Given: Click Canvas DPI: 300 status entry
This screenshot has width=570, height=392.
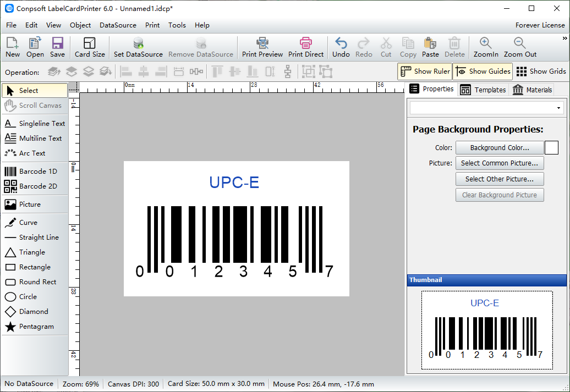Looking at the screenshot, I should 133,384.
